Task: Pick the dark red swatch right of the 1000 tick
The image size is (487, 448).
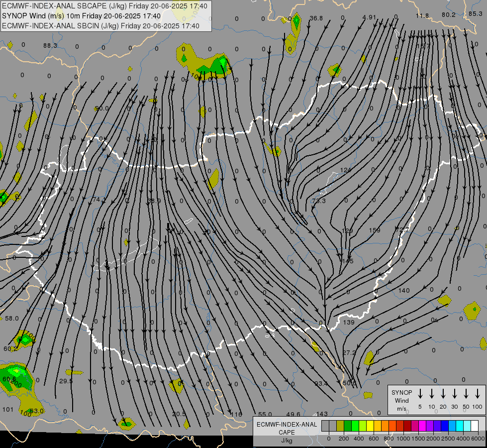Action: click(x=407, y=426)
